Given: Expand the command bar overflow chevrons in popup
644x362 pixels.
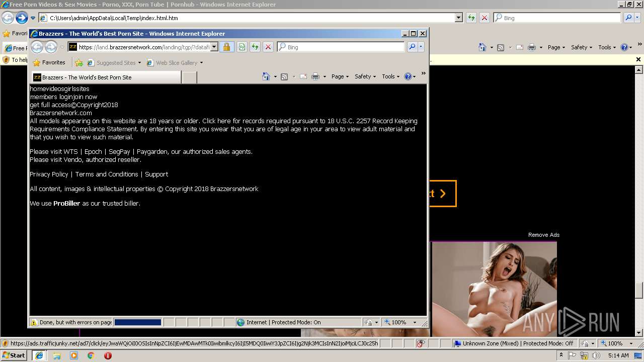Looking at the screenshot, I should (423, 73).
